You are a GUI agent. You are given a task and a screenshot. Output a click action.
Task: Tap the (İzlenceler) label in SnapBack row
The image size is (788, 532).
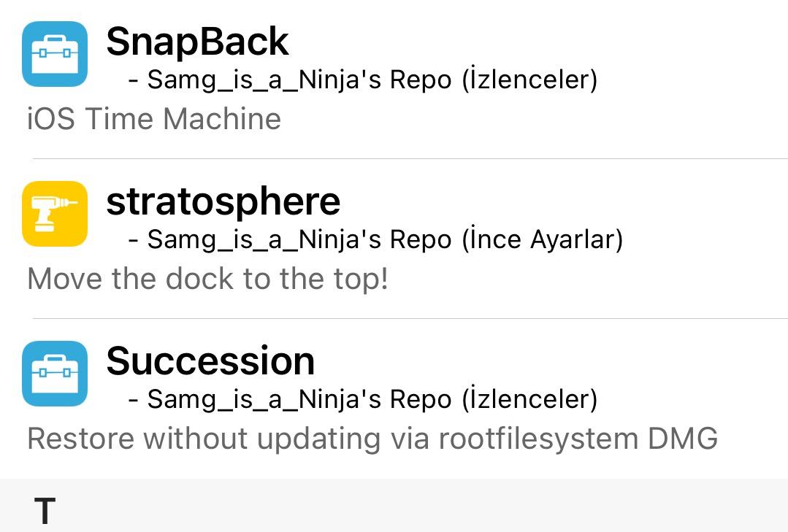point(529,80)
